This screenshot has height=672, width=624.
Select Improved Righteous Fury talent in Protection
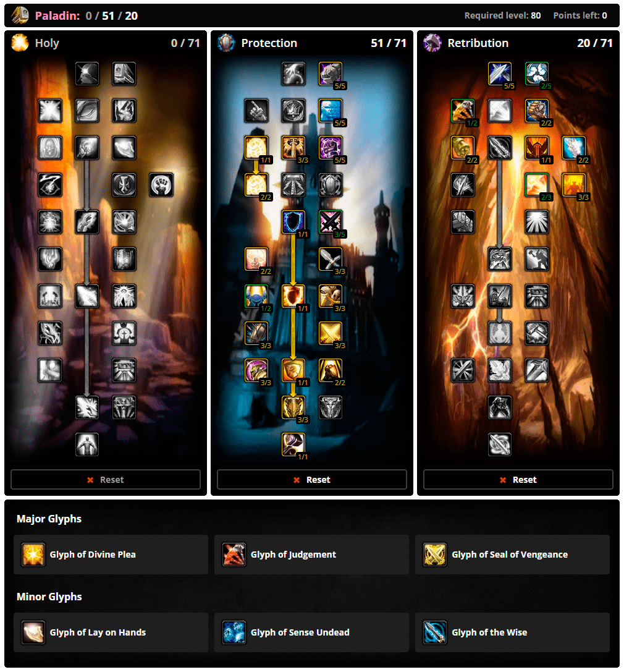(293, 148)
